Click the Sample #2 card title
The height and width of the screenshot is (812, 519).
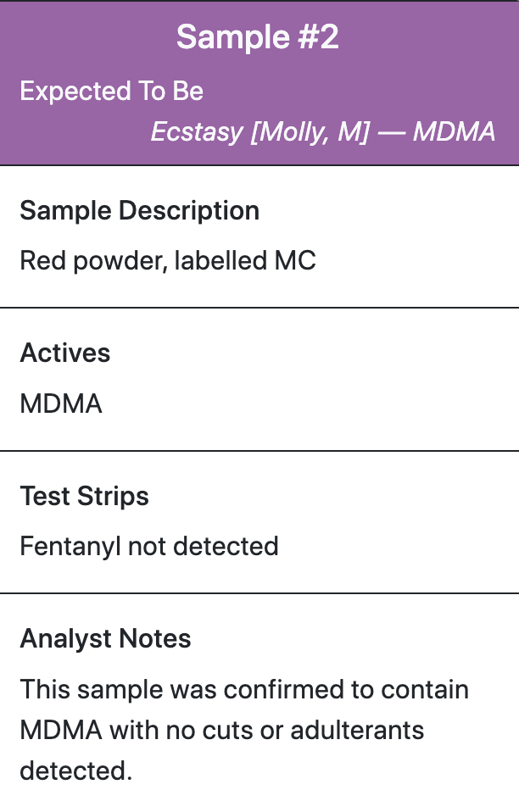(258, 36)
